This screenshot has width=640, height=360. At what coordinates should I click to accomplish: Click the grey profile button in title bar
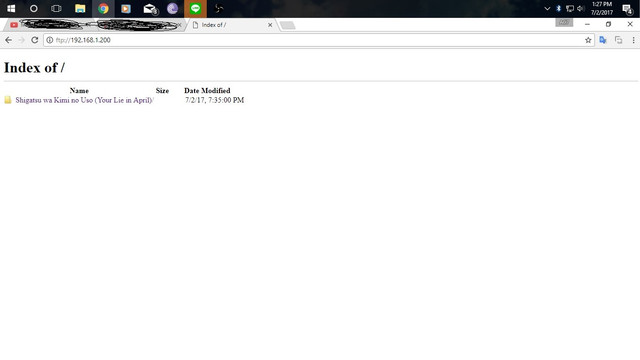pyautogui.click(x=564, y=22)
